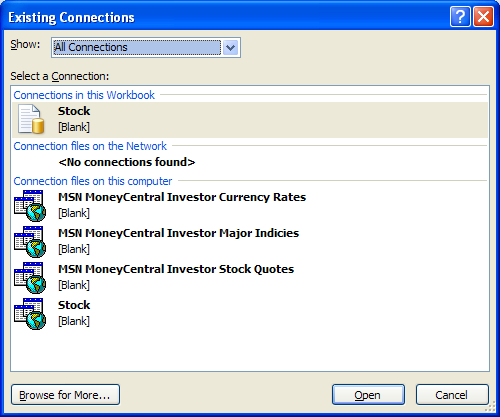Click the MSN Currency Rates web query icon

click(x=30, y=206)
